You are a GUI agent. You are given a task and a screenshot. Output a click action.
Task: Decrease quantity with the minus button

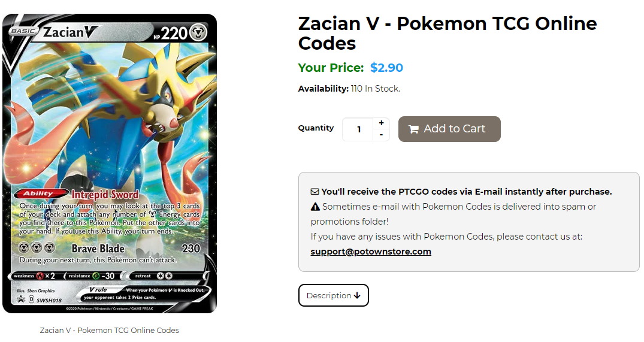coord(381,135)
